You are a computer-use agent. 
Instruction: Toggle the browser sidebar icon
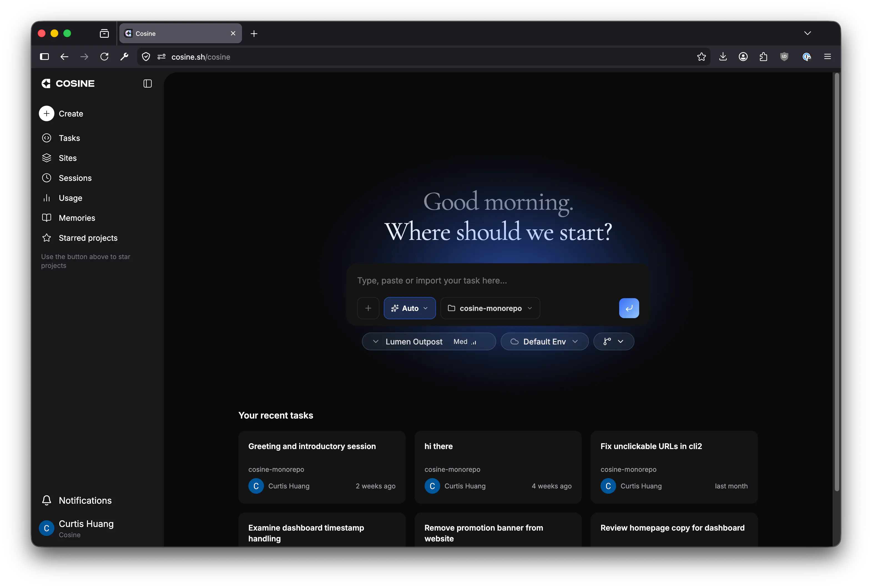[x=44, y=57]
